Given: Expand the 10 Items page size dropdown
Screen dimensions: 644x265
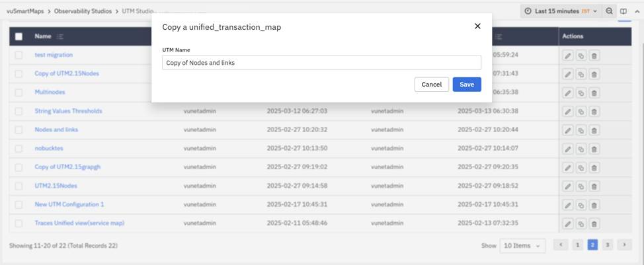Looking at the screenshot, I should click(522, 245).
